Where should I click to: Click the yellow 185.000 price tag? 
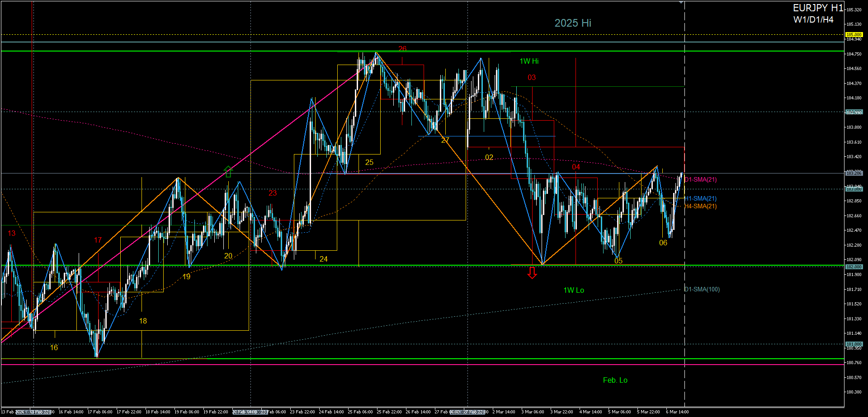(854, 35)
